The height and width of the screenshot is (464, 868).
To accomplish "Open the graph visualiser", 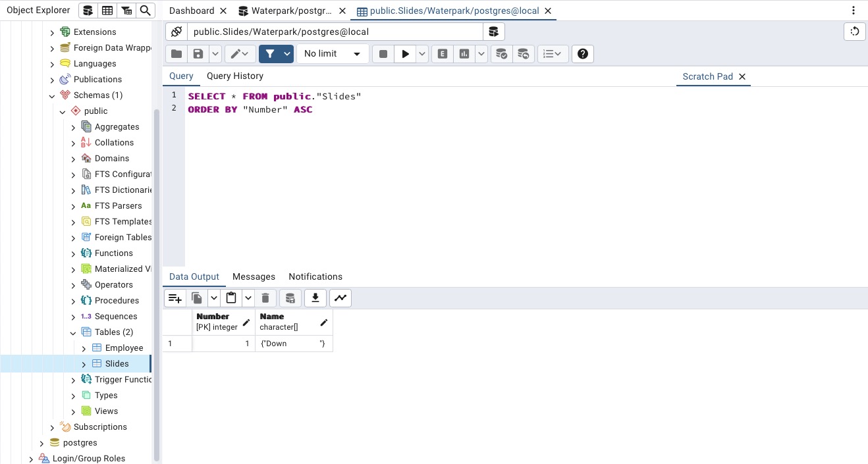I will click(340, 297).
